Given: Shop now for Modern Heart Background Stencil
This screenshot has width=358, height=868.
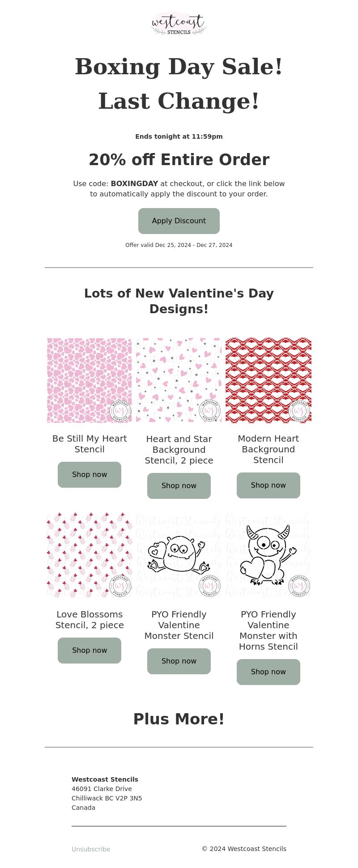Looking at the screenshot, I should click(x=268, y=485).
